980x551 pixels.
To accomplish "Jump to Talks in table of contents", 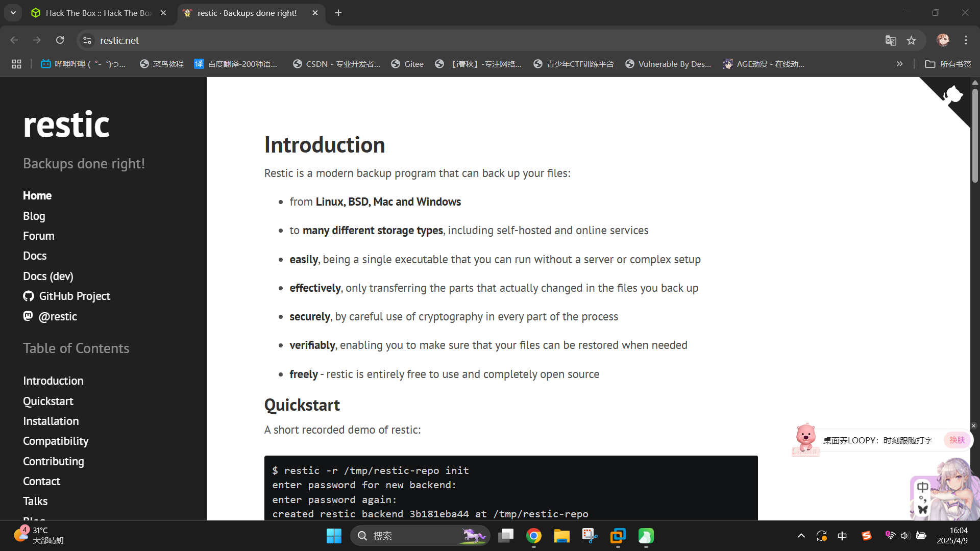I will pos(35,501).
